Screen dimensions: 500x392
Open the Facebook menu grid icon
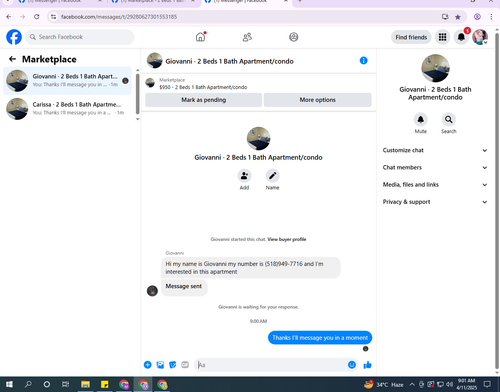click(x=442, y=37)
